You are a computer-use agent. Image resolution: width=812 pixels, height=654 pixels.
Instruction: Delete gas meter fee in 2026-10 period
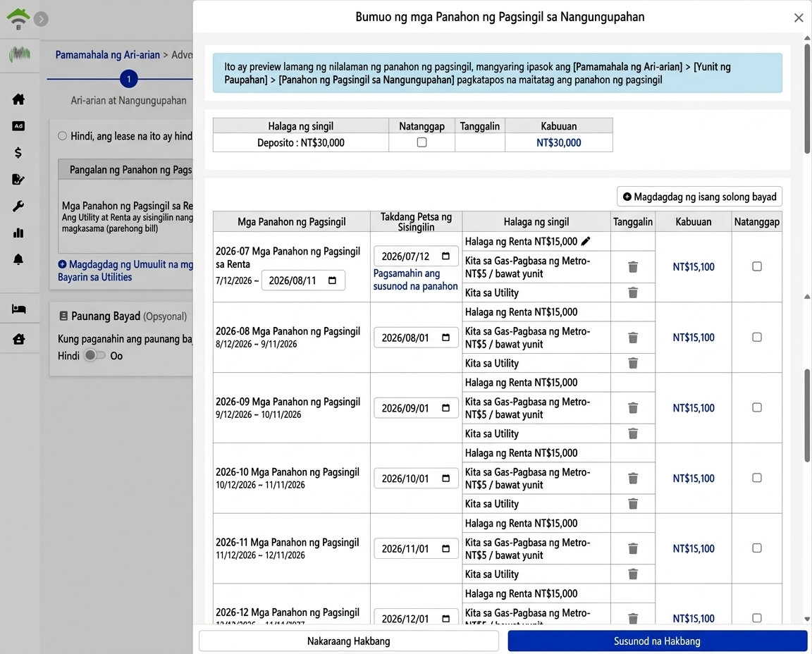coord(633,479)
